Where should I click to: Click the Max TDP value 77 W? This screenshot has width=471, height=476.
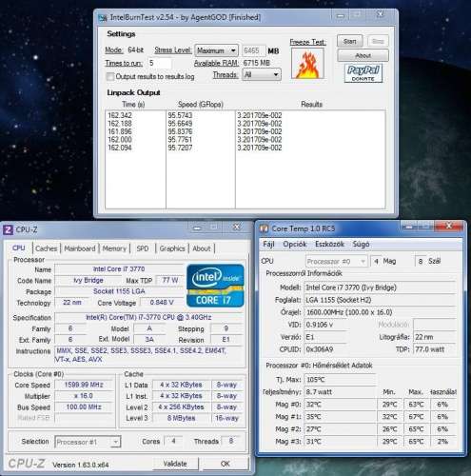coord(170,281)
